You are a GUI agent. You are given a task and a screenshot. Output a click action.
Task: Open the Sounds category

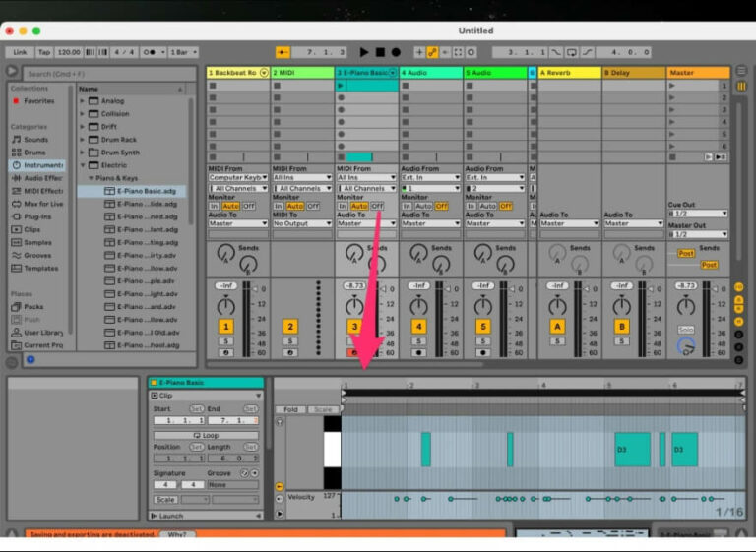pyautogui.click(x=35, y=140)
